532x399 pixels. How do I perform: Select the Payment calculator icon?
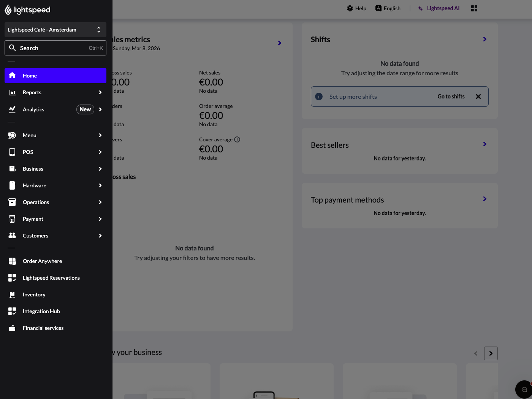pos(12,218)
